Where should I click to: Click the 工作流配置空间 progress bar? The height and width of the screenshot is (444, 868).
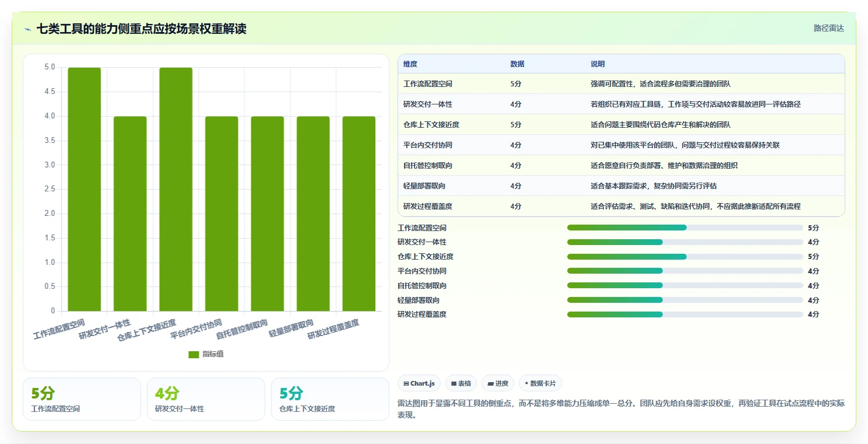point(685,228)
